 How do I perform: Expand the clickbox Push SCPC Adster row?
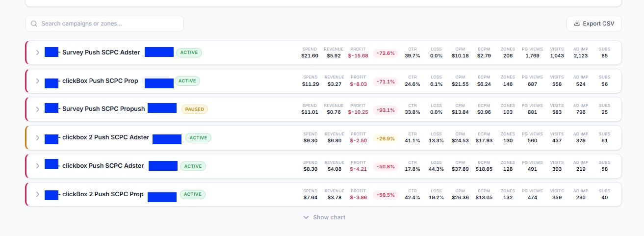[37, 166]
